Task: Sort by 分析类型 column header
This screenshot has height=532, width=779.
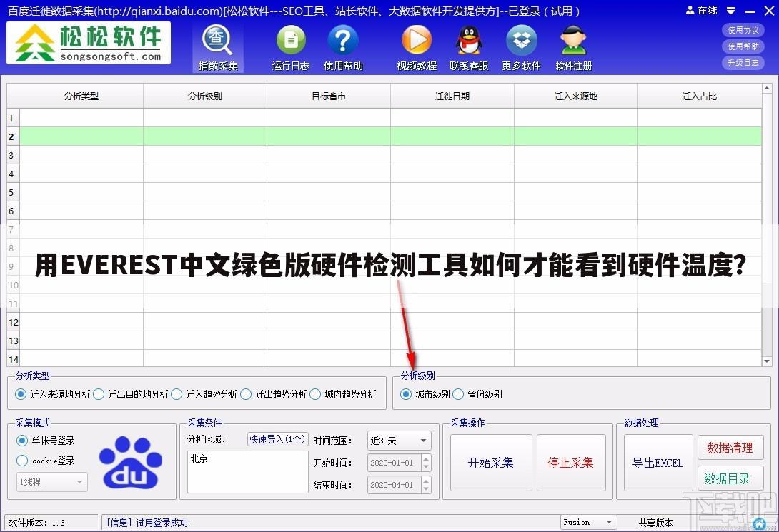Action: tap(81, 96)
